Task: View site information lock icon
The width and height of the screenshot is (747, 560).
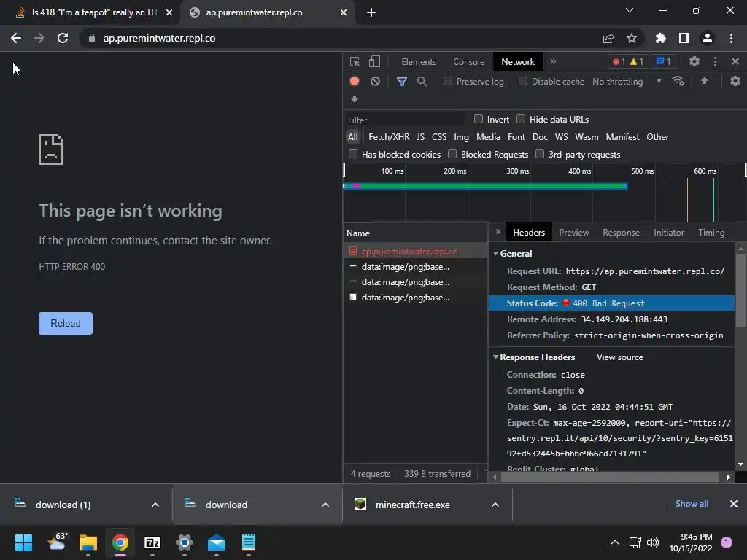Action: 92,38
